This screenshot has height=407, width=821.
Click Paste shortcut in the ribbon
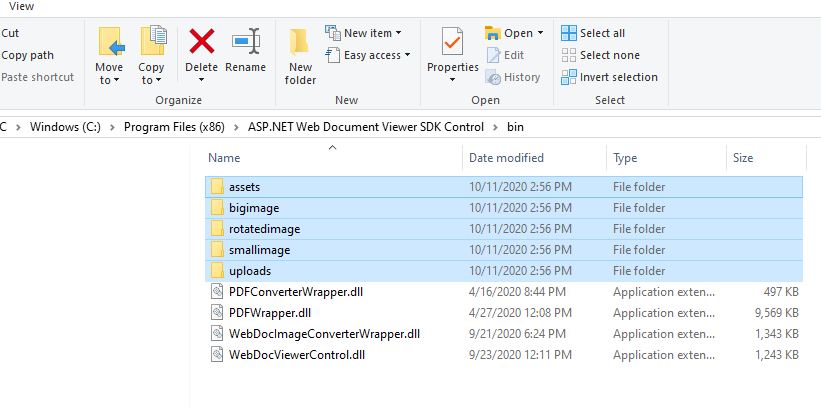37,77
